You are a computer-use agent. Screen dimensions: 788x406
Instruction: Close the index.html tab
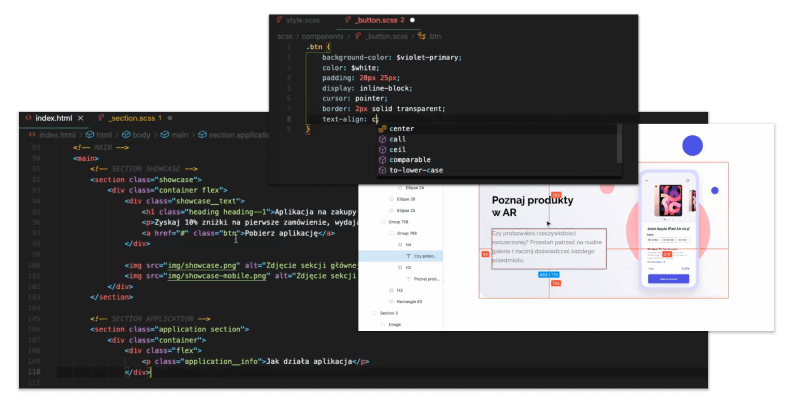80,118
